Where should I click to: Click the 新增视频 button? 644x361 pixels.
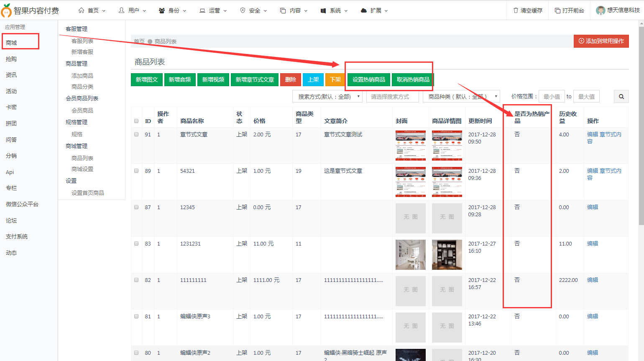coord(213,79)
